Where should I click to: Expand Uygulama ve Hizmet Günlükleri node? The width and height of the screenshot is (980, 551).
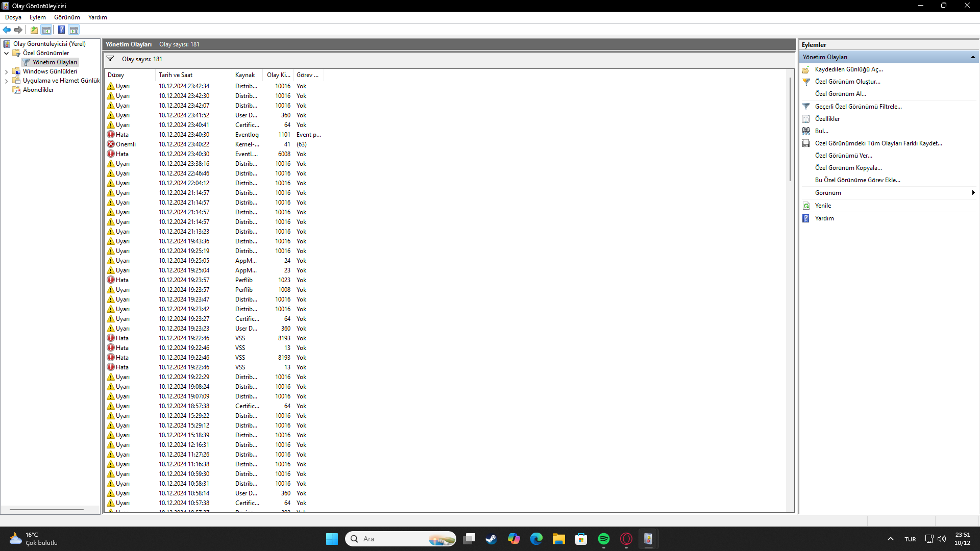6,81
